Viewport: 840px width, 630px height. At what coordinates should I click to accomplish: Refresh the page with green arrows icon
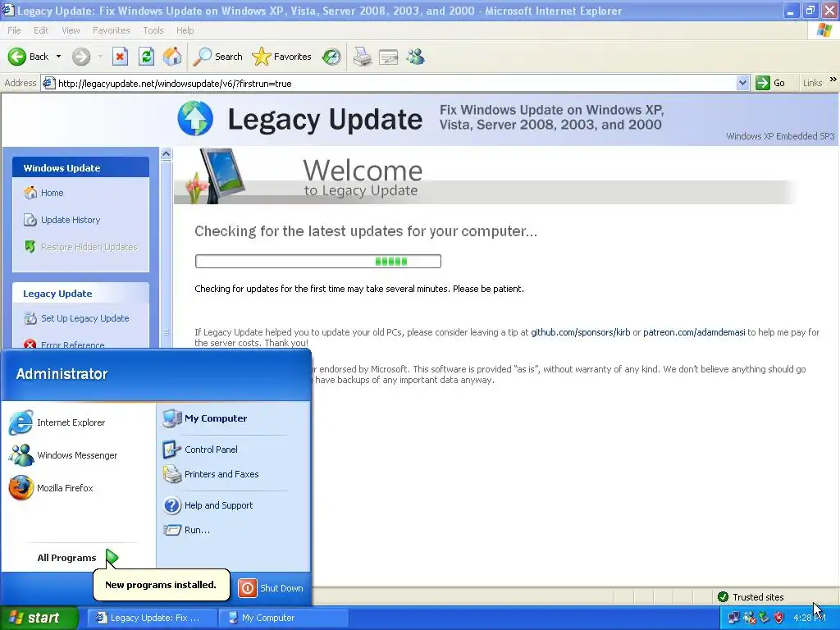point(146,57)
